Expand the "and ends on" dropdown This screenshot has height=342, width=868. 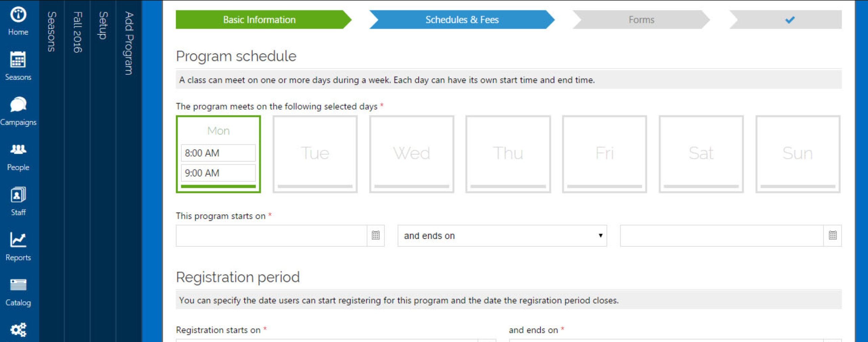click(x=502, y=236)
